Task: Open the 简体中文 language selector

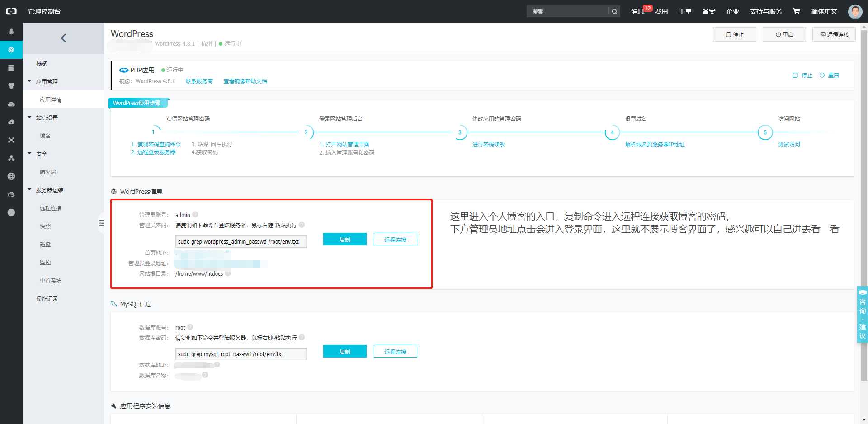Action: (x=824, y=11)
